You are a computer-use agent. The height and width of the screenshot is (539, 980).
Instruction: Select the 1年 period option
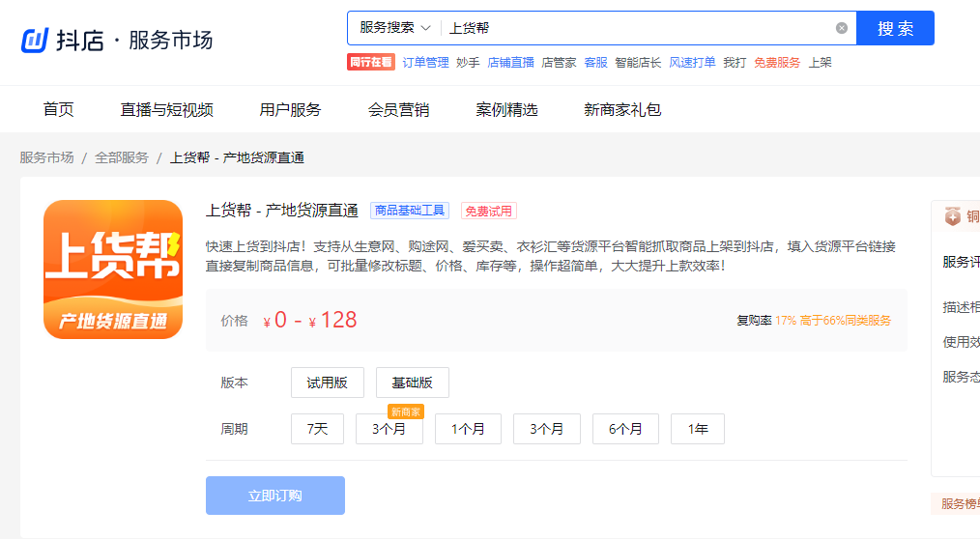pos(698,429)
